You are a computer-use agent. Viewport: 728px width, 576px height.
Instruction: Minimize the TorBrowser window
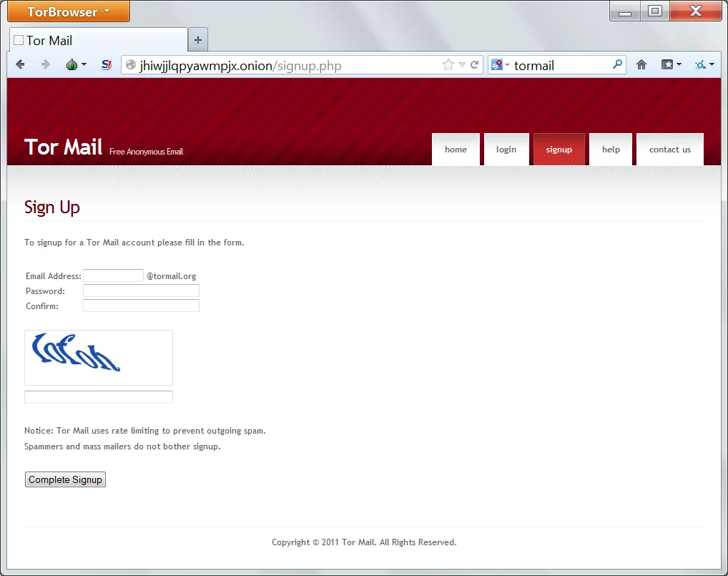(625, 11)
